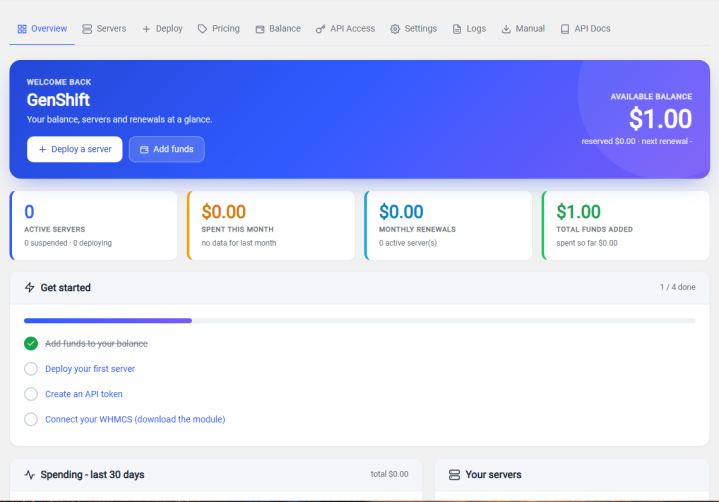Click the Servers stack icon in navigation
Image resolution: width=719 pixels, height=502 pixels.
coord(87,29)
